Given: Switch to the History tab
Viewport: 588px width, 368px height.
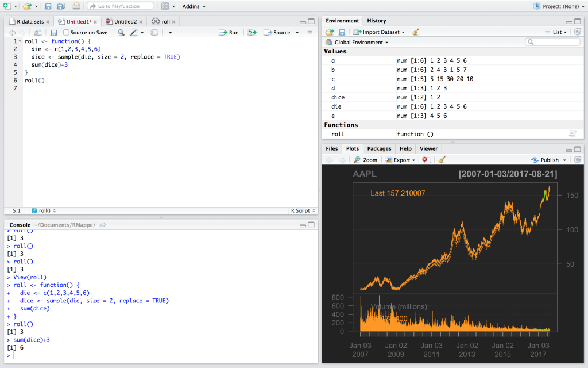Looking at the screenshot, I should [377, 21].
